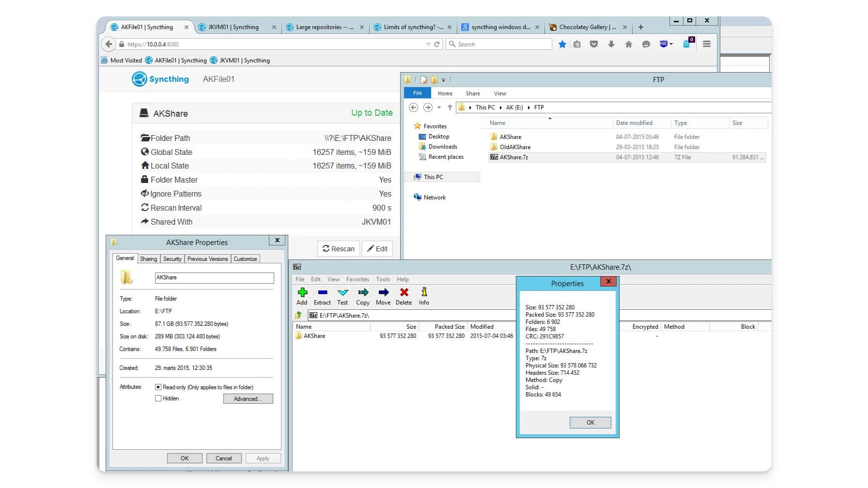868x488 pixels.
Task: Click the Syncthing Edit button
Action: [377, 249]
